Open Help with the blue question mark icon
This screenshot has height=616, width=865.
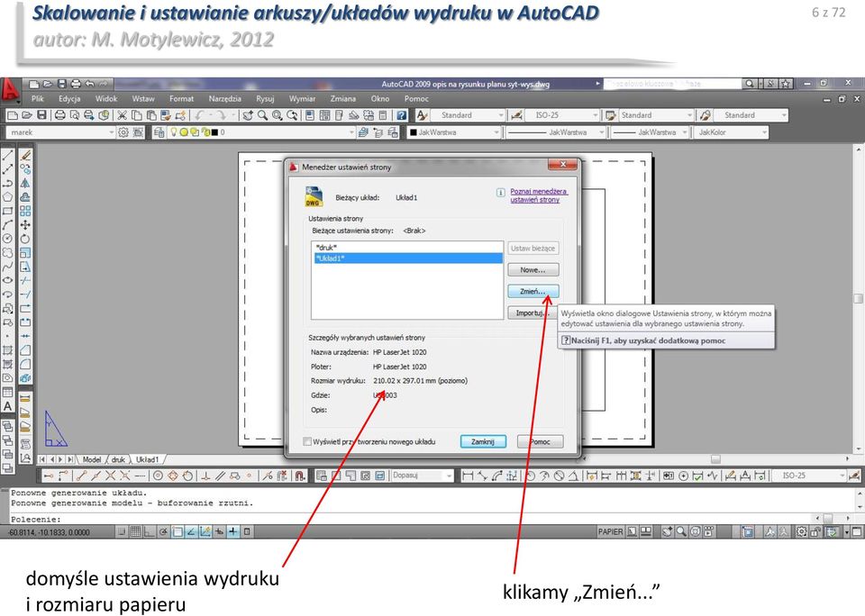[402, 115]
